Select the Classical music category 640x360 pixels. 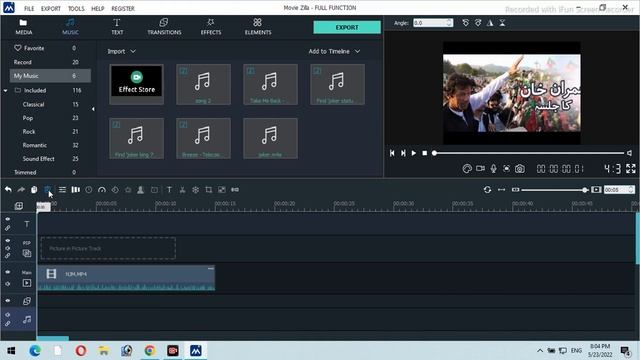pyautogui.click(x=33, y=104)
